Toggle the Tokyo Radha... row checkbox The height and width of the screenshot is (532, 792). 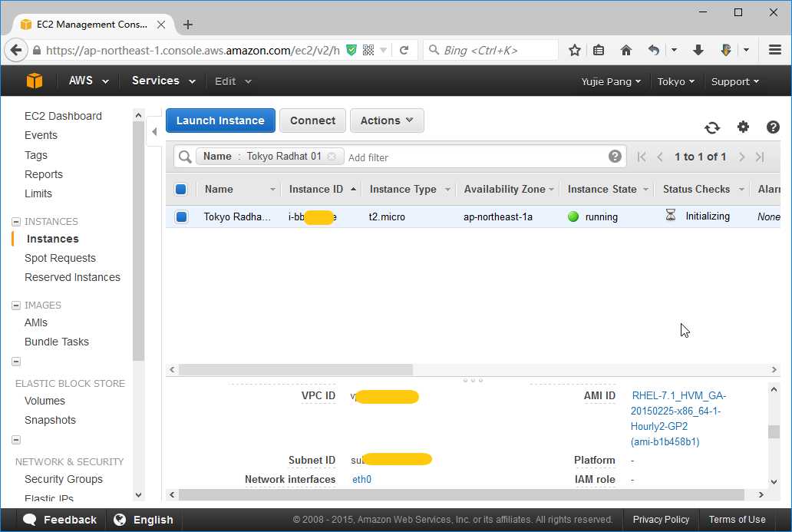(181, 216)
